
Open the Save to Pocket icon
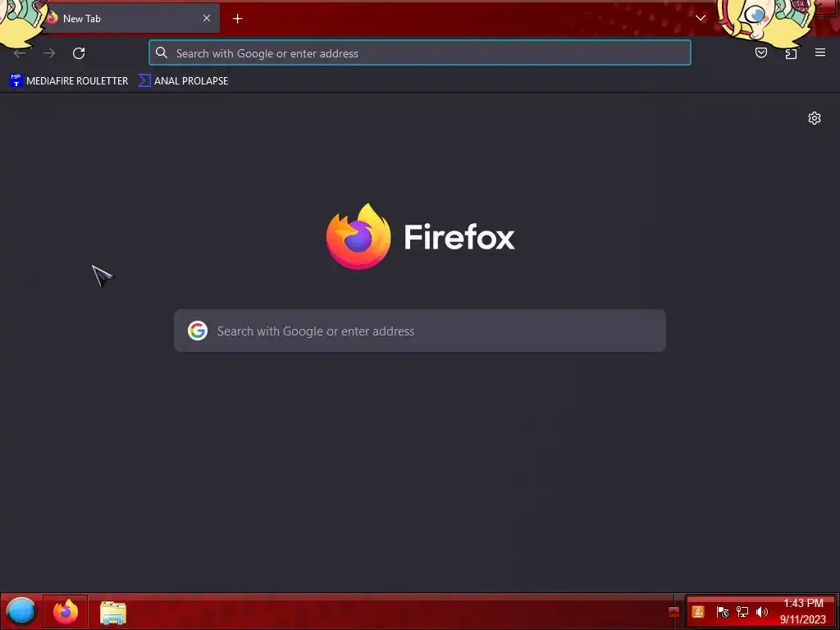[x=760, y=52]
